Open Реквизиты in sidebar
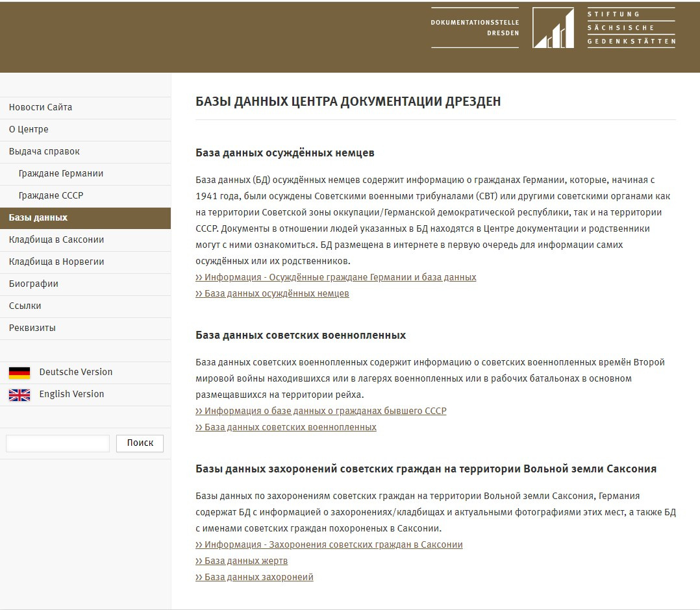The image size is (700, 610). tap(32, 328)
